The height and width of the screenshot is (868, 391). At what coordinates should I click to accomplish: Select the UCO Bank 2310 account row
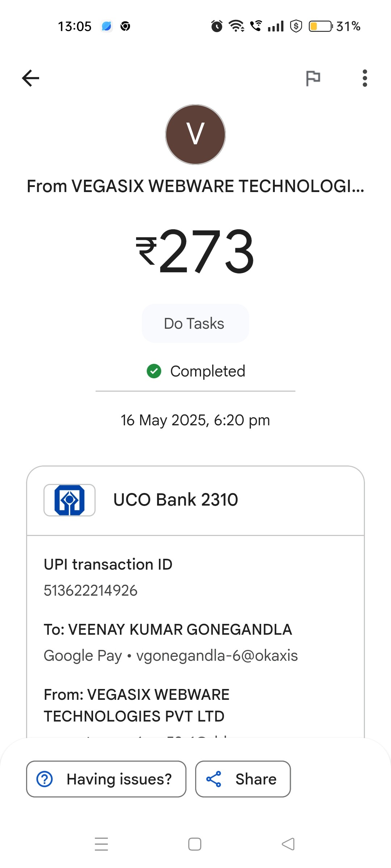coord(195,501)
